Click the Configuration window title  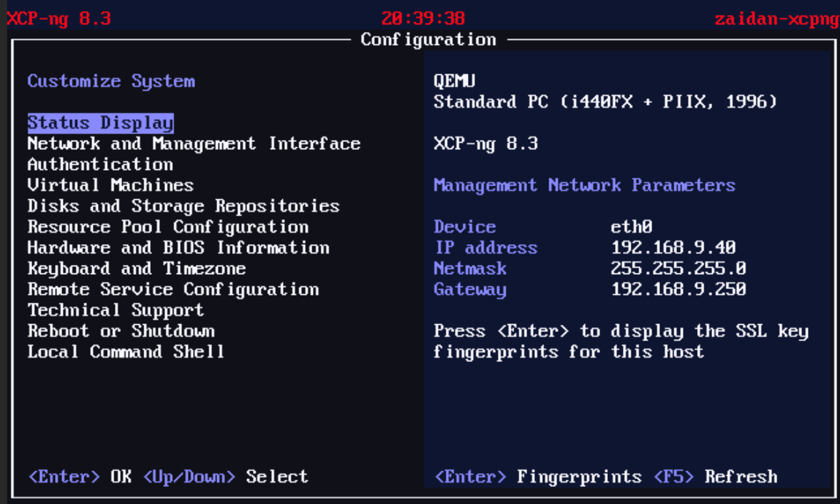[x=429, y=40]
